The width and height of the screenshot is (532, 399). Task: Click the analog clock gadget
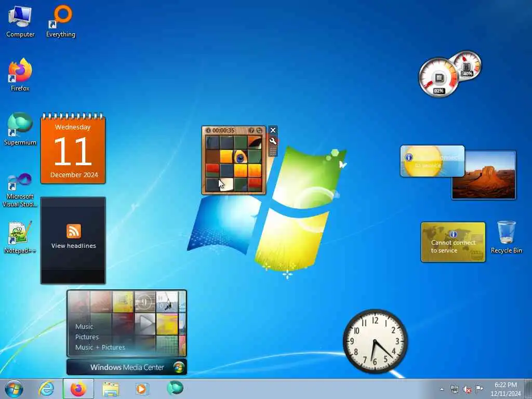[x=375, y=341]
